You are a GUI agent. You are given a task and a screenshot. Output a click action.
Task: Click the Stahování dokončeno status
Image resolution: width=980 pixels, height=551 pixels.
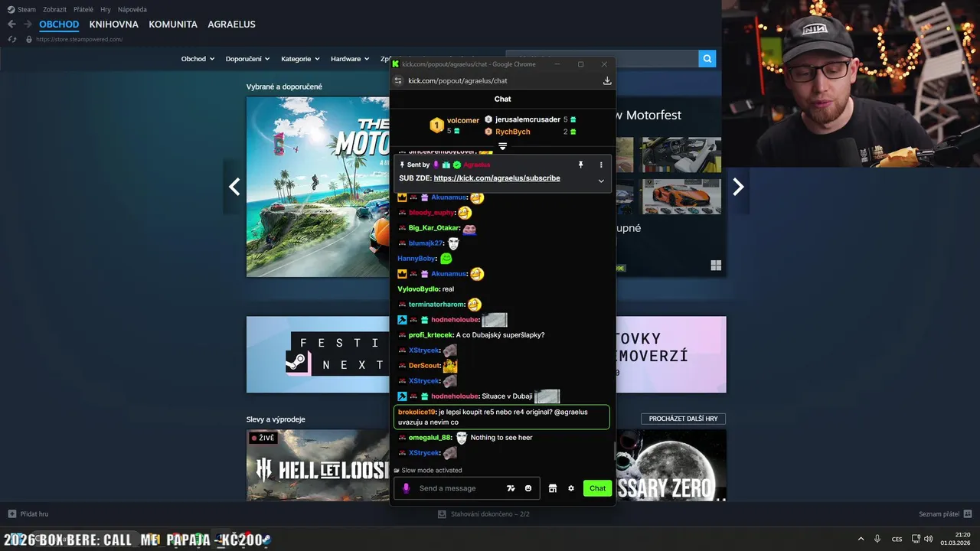coord(490,514)
